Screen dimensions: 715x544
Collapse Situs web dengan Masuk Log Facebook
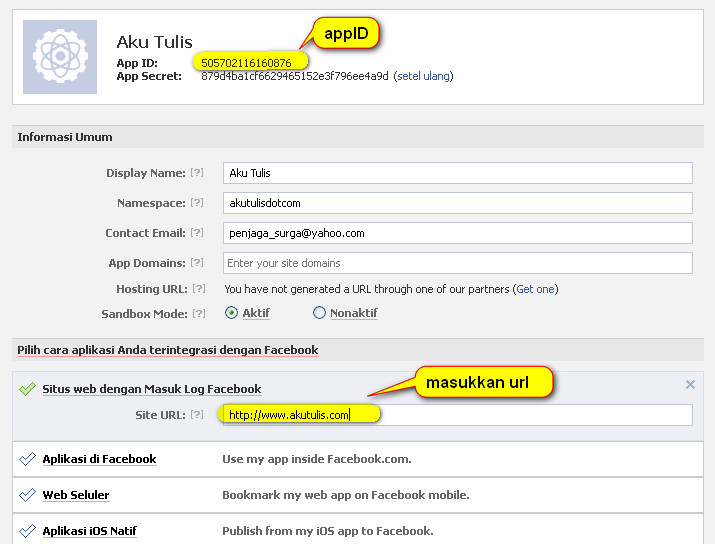tap(151, 389)
